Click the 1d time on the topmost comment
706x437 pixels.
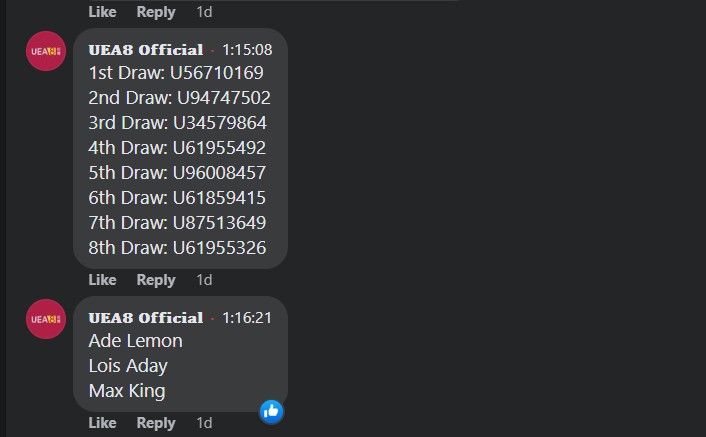click(x=204, y=12)
